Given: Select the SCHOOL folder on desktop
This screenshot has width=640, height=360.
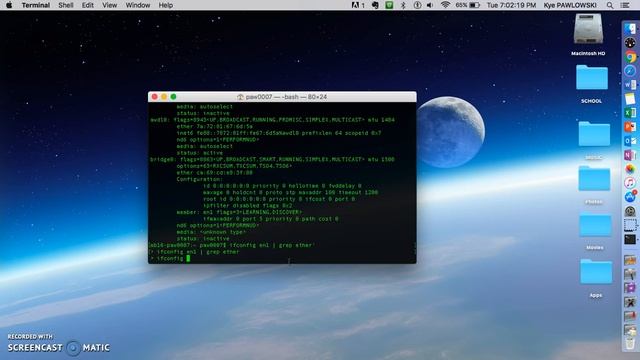Looking at the screenshot, I should [x=591, y=78].
